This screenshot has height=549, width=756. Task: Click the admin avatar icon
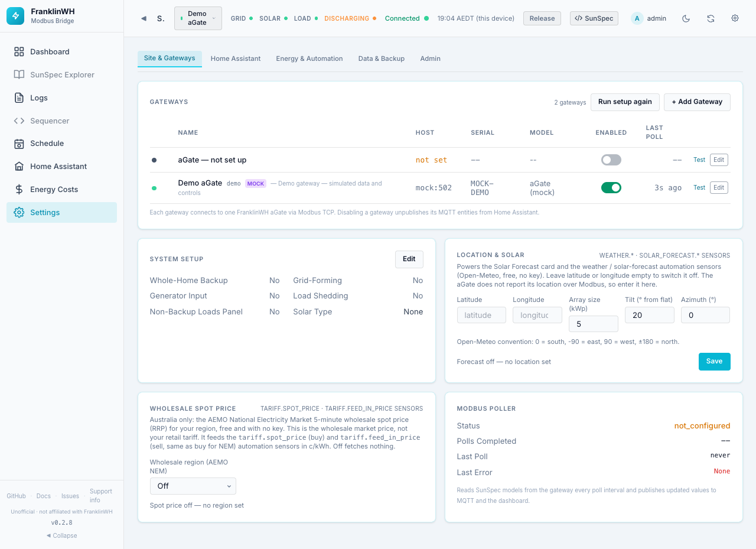[637, 18]
